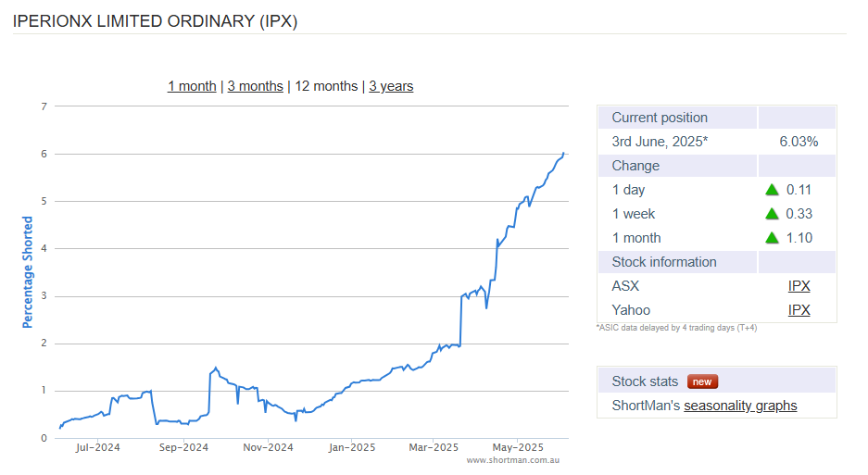Click the May-2025 axis label
This screenshot has width=868, height=475.
tap(518, 447)
